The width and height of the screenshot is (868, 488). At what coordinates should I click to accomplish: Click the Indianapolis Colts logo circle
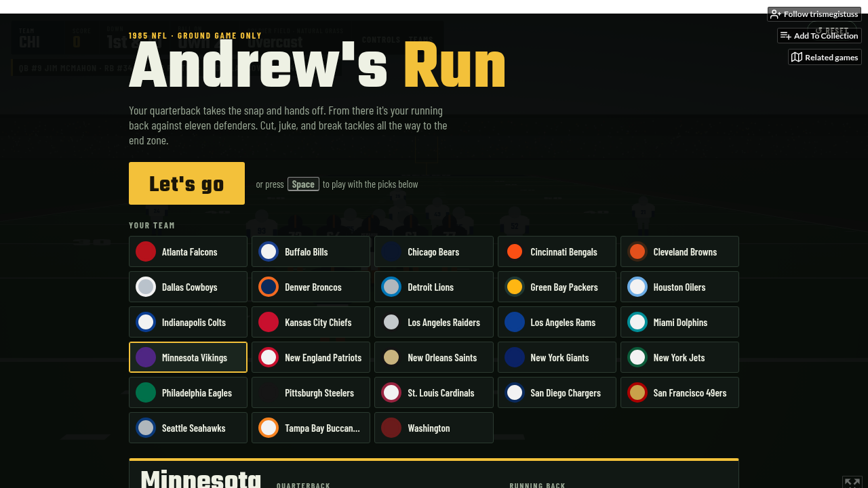click(146, 322)
